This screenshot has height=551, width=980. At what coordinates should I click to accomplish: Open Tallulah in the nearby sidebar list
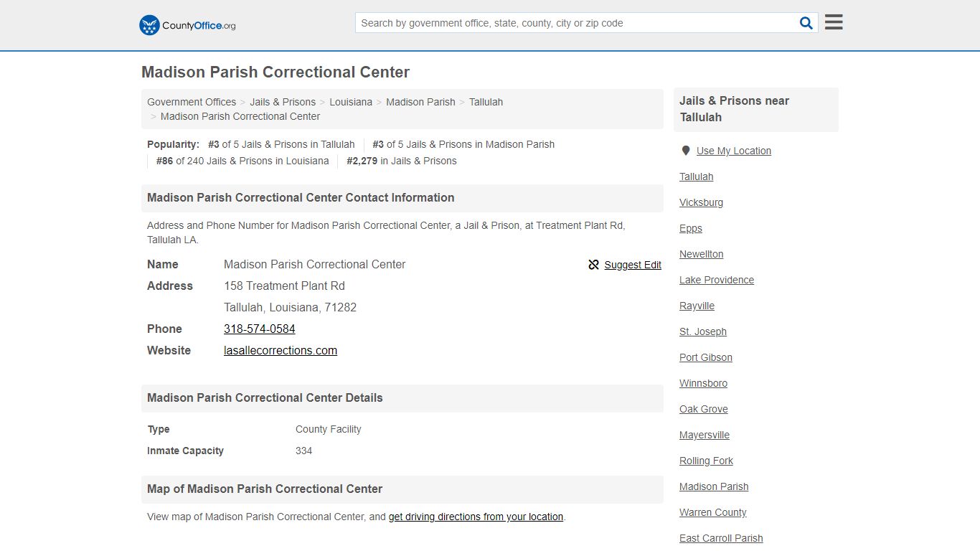[x=697, y=176]
